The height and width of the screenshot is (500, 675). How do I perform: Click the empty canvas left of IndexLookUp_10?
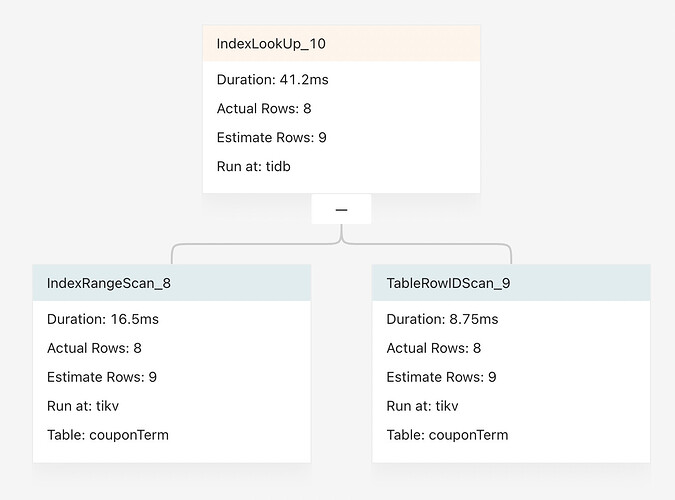[100, 110]
